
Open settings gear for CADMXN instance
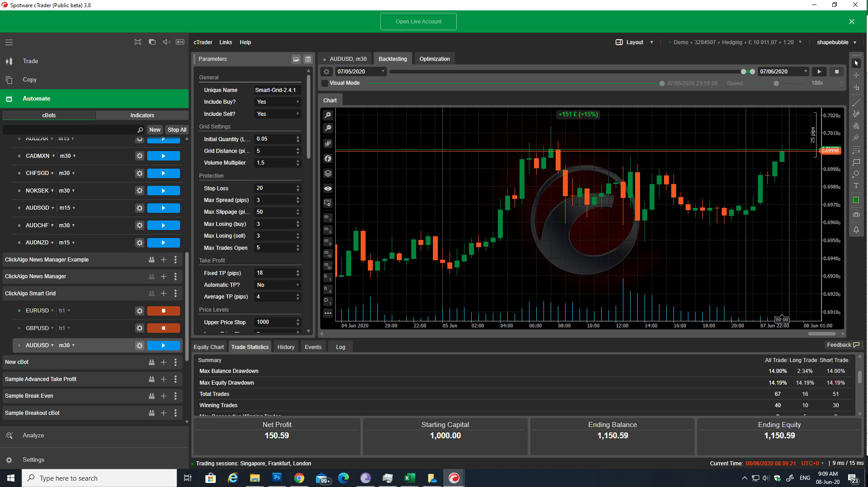[139, 156]
